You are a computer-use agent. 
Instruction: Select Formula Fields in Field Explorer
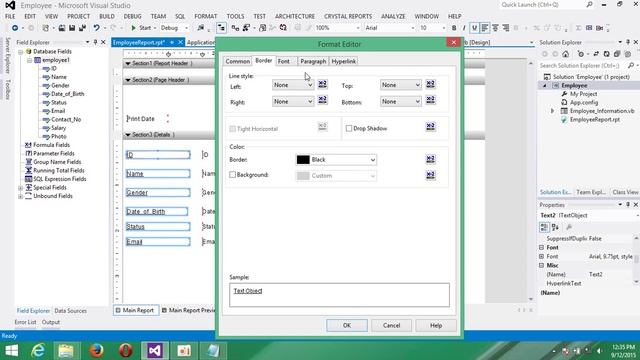[x=51, y=145]
